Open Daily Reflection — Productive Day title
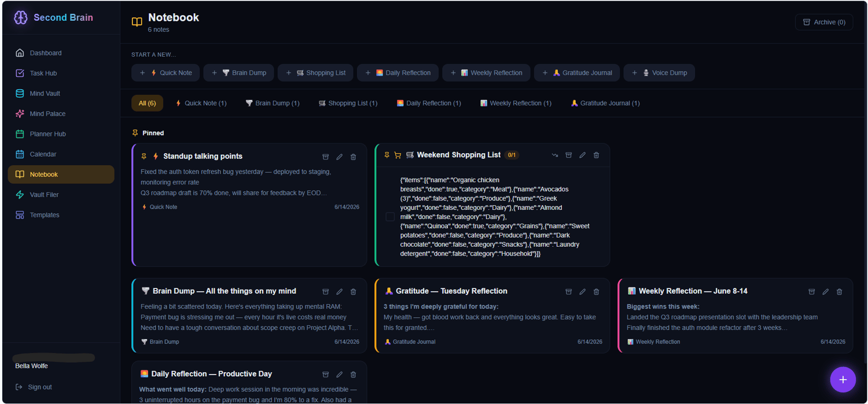 [x=211, y=374]
